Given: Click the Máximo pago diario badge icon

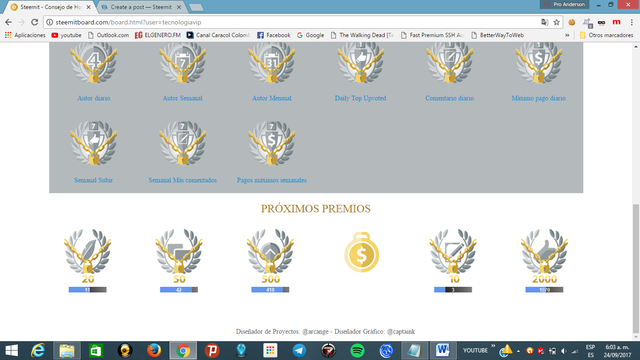Looking at the screenshot, I should (x=538, y=63).
